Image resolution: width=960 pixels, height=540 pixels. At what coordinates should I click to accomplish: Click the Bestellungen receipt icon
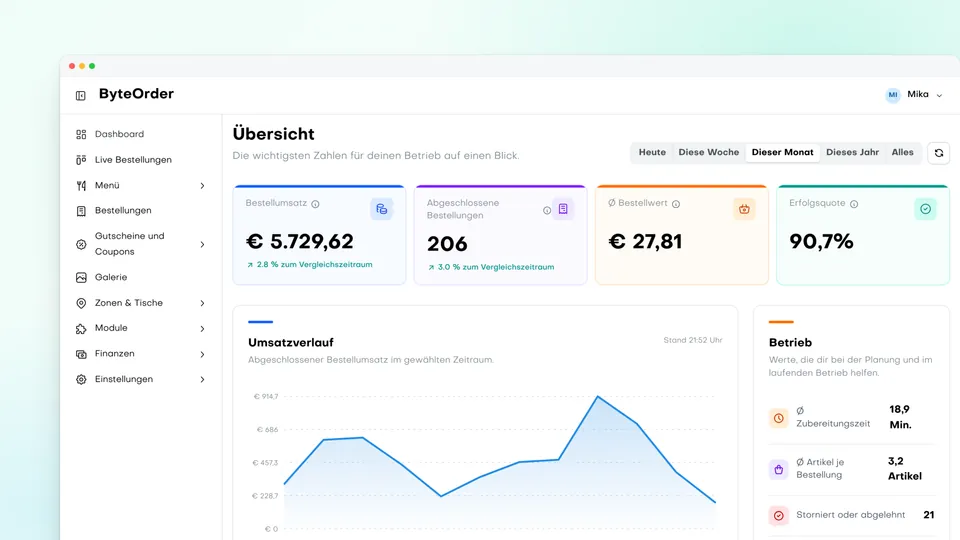tap(81, 211)
